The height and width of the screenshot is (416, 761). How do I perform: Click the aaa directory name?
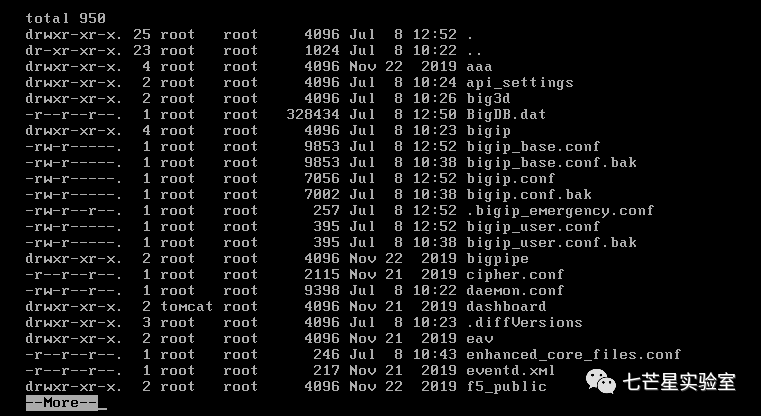pyautogui.click(x=480, y=67)
